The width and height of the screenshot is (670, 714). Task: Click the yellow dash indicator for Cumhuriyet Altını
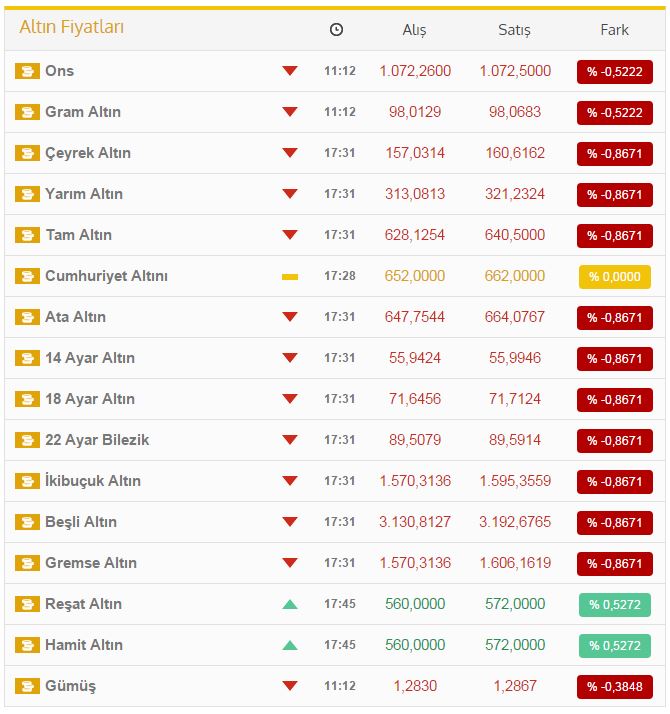click(290, 276)
